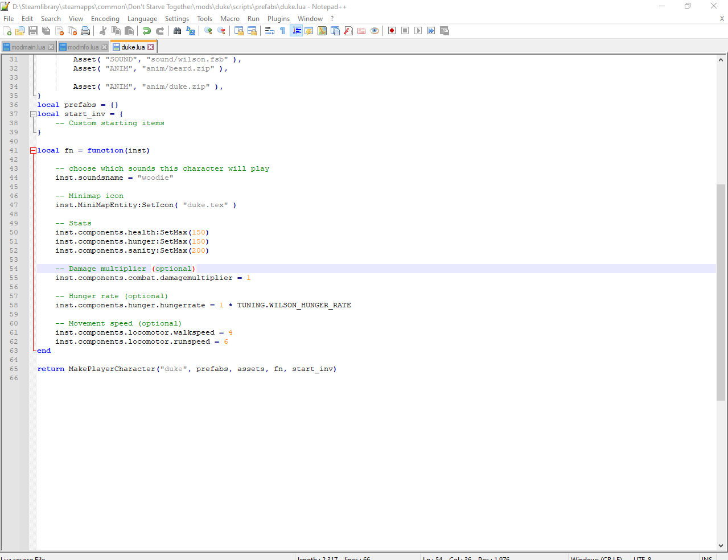Close the modinfo.lua tab
728x560 pixels.
(104, 47)
